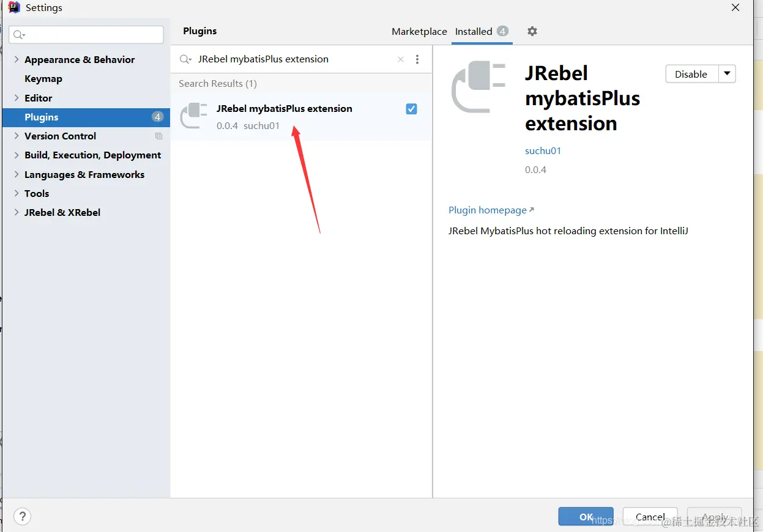Click the Search Results (1) header
This screenshot has height=532, width=763.
tap(218, 83)
